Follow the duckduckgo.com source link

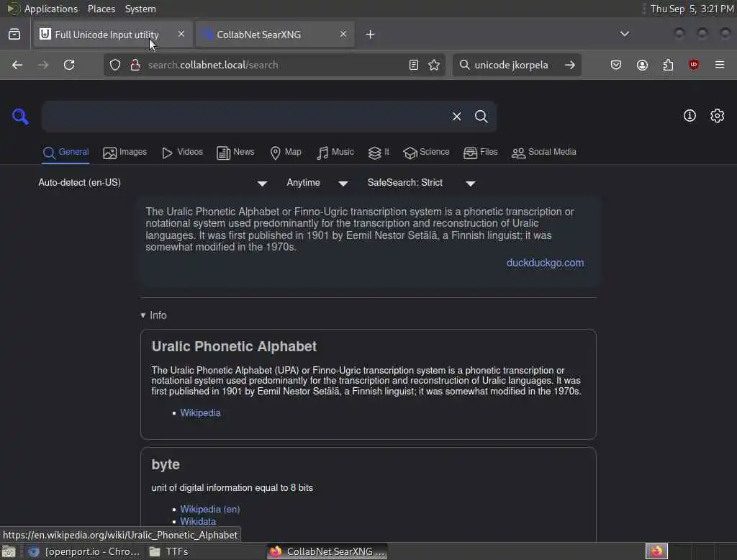pyautogui.click(x=545, y=263)
